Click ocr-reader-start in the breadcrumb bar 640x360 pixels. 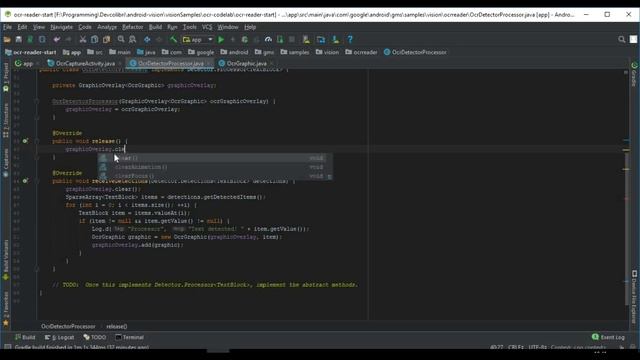pyautogui.click(x=31, y=52)
